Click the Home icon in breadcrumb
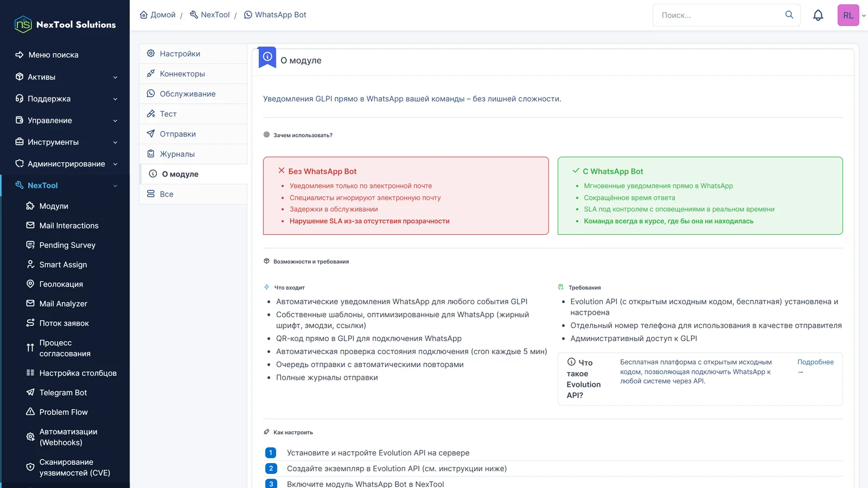 click(144, 15)
